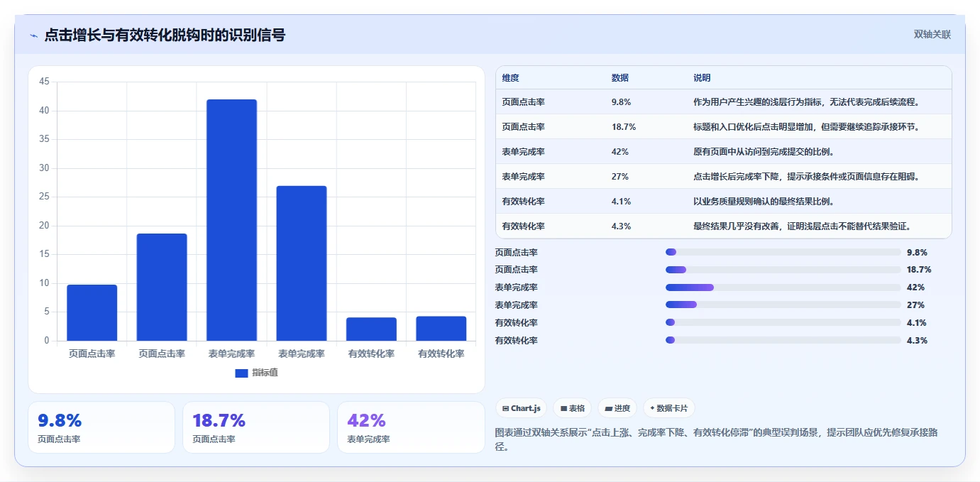The width and height of the screenshot is (980, 482).
Task: Click the pulse icon beside the page title
Action: [33, 35]
